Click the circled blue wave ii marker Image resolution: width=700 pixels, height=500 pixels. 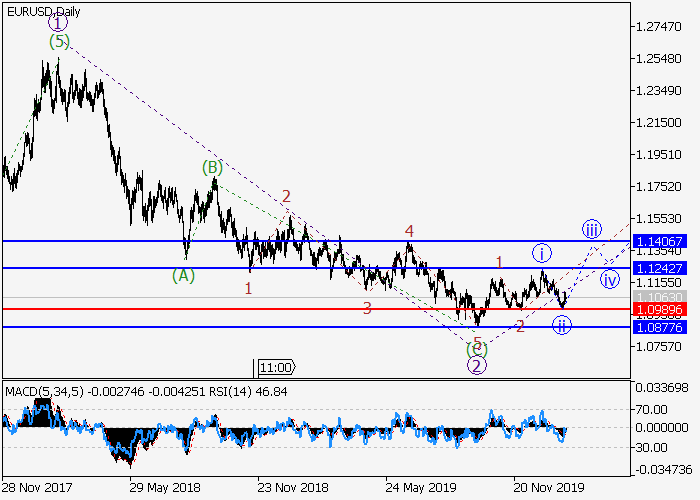pos(562,325)
